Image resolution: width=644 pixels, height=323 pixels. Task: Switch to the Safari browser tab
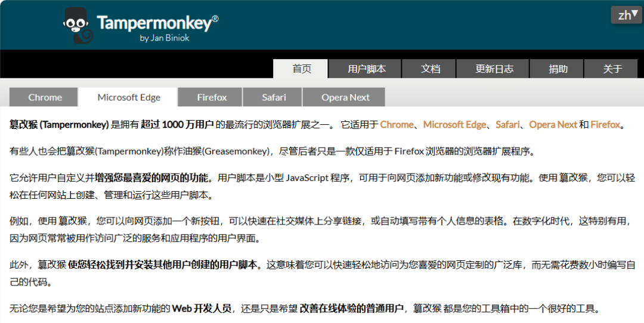[x=273, y=97]
